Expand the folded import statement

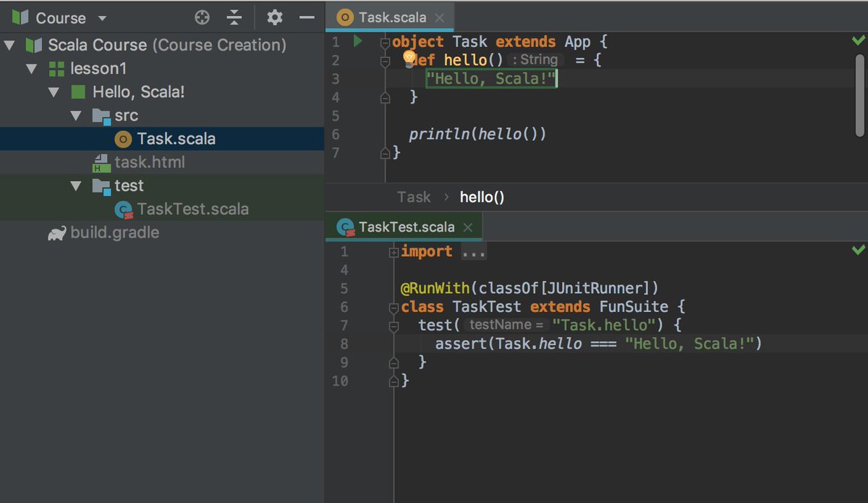(393, 252)
